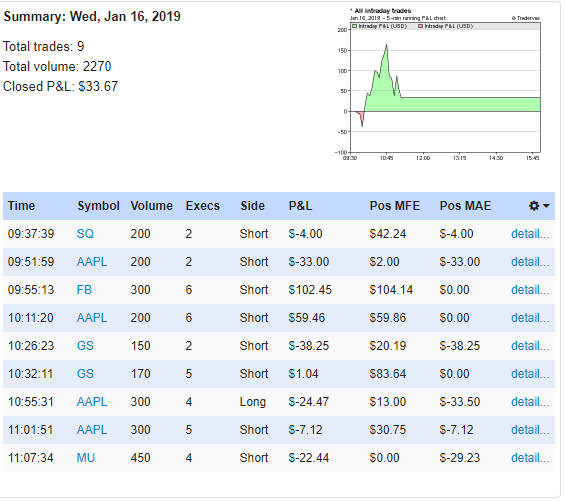
Task: Click the $104.14 Pos MFE cell
Action: (x=391, y=290)
